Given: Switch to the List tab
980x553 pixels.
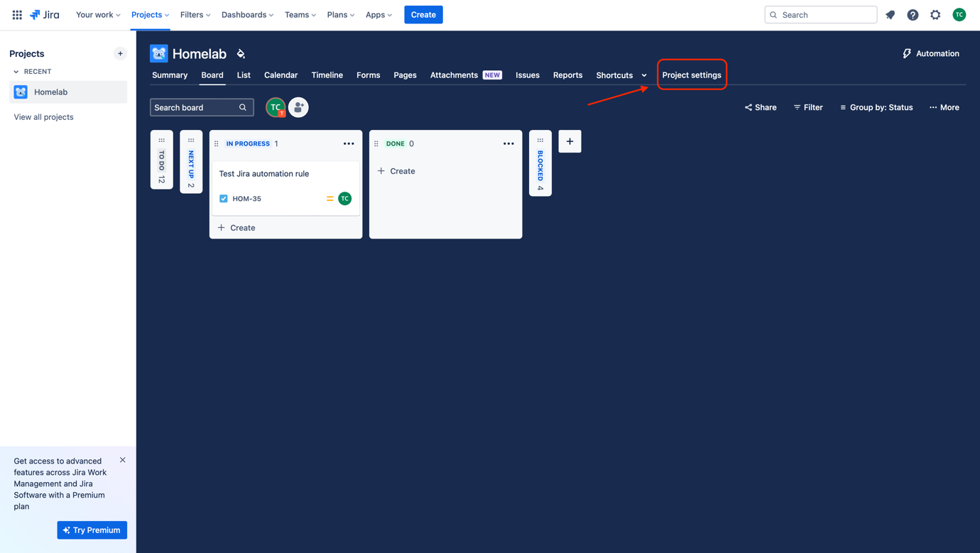Looking at the screenshot, I should 244,75.
